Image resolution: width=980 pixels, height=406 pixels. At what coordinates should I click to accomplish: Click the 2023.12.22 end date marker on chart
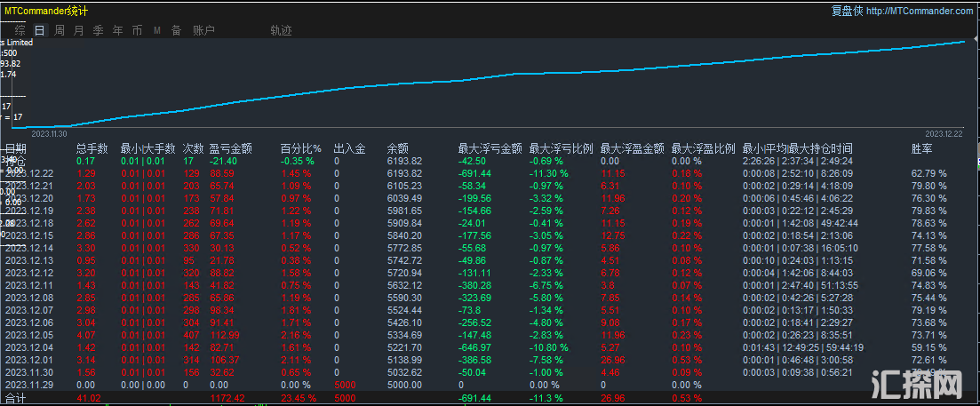pyautogui.click(x=944, y=133)
